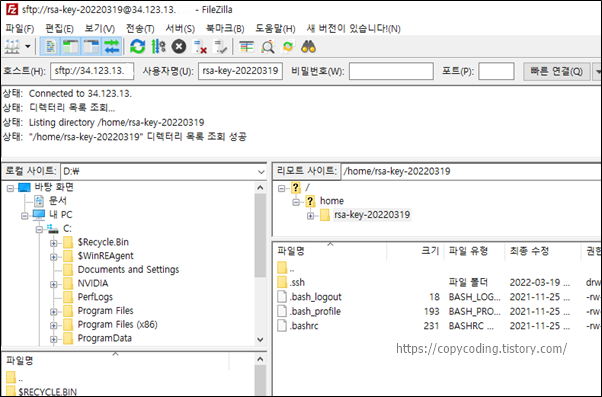Screen dimensions: 602x397
Task: Open remote parent directory .. entry
Action: click(x=292, y=268)
